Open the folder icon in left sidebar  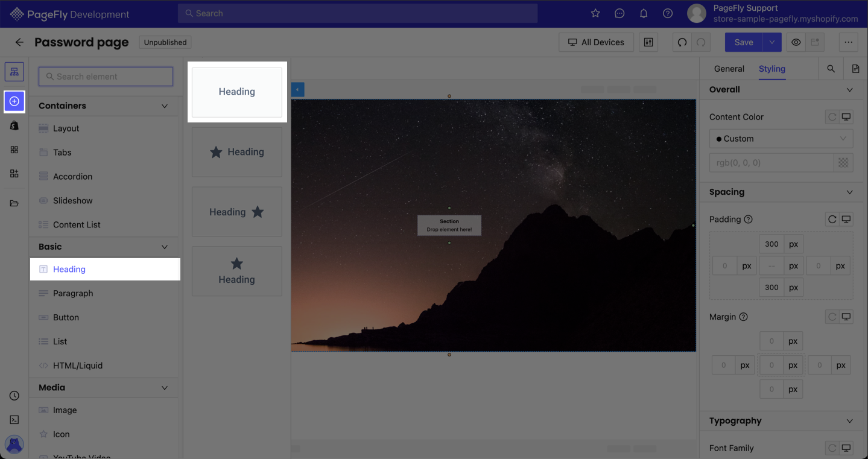coord(14,203)
